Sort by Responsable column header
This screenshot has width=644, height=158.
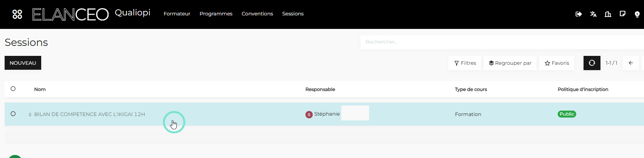320,89
